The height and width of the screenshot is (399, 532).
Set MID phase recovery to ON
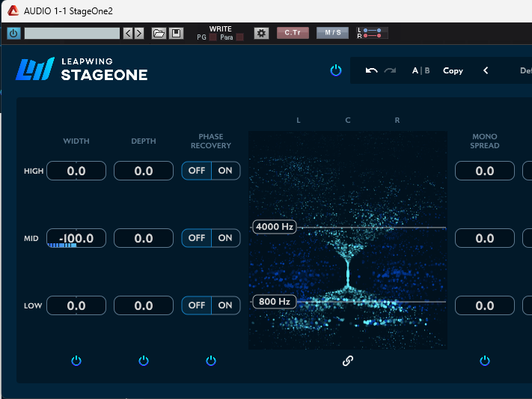(x=226, y=238)
